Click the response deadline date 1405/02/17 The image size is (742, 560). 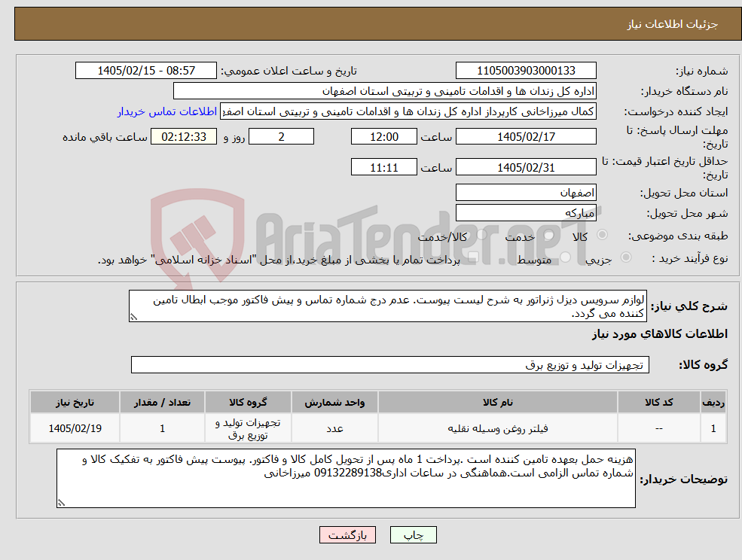[526, 137]
